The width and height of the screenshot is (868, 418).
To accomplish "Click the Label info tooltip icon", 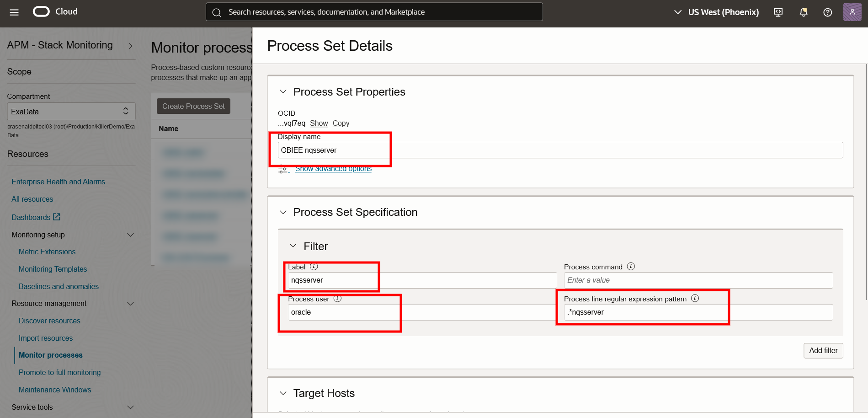I will click(x=314, y=266).
